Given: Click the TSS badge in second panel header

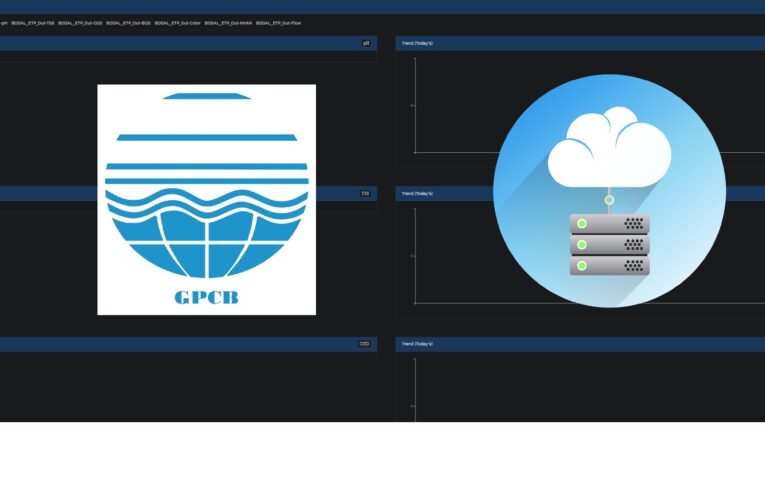Looking at the screenshot, I should [365, 194].
